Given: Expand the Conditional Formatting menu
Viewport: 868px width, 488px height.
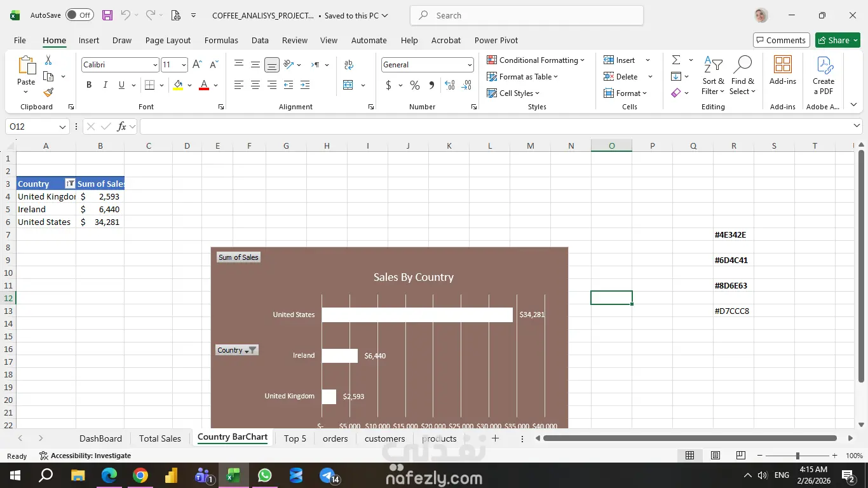Looking at the screenshot, I should 536,60.
